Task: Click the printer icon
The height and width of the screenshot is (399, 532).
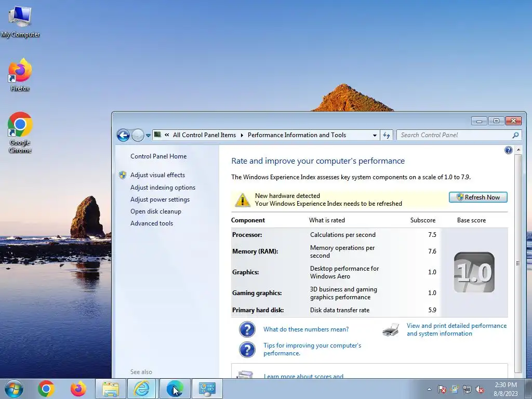Action: [391, 330]
